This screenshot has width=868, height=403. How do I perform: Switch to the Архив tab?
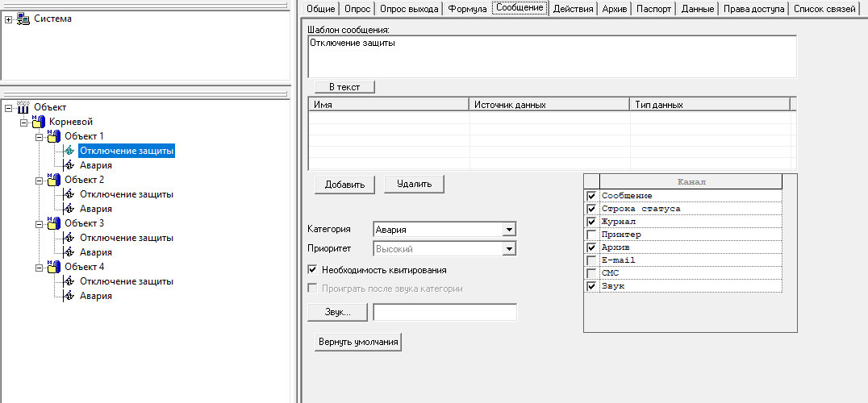[615, 9]
